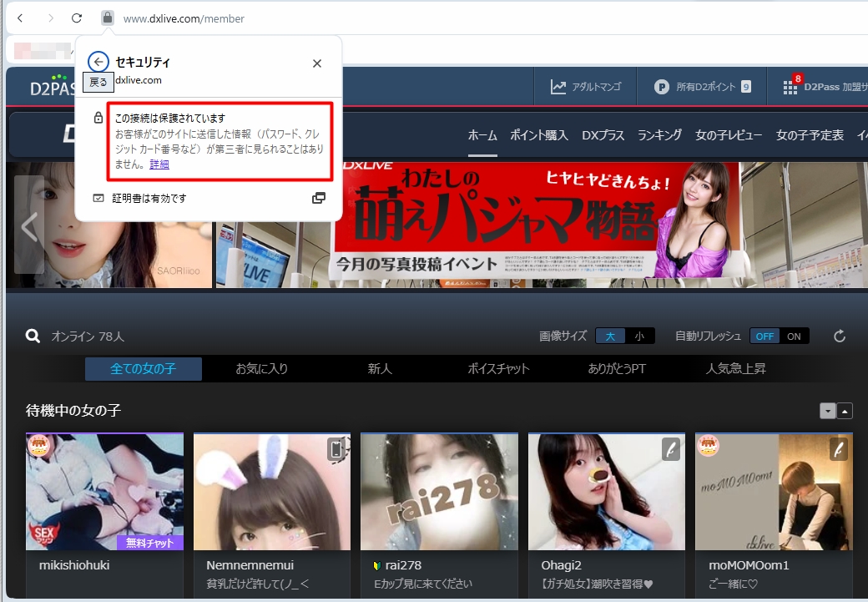This screenshot has width=868, height=602.
Task: Select the お気に入り tab
Action: [261, 368]
